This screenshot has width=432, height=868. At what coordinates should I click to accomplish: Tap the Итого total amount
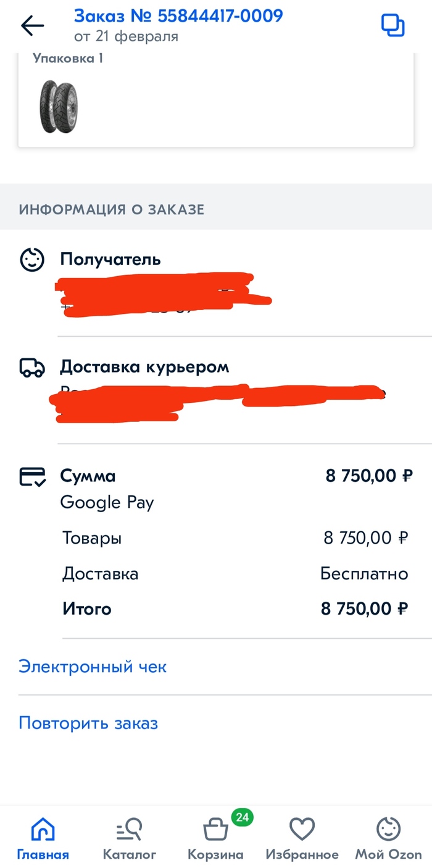tap(365, 609)
